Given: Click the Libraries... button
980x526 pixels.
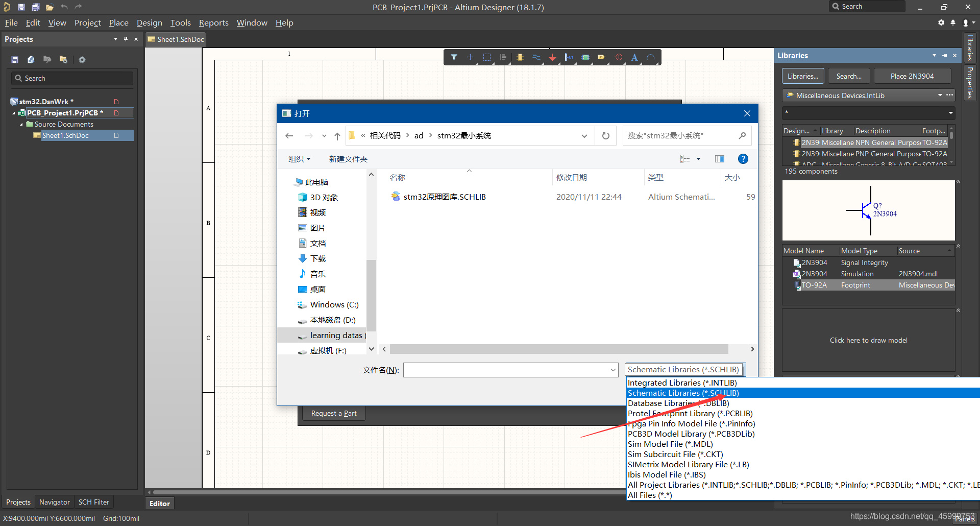Looking at the screenshot, I should tap(802, 76).
